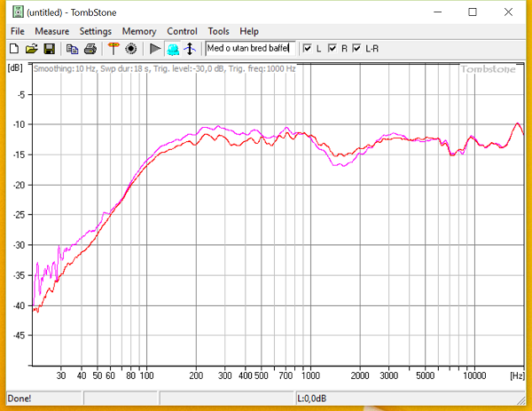Image resolution: width=532 pixels, height=411 pixels.
Task: Click the 'Smoothing:10 Hz' info text
Action: 65,68
